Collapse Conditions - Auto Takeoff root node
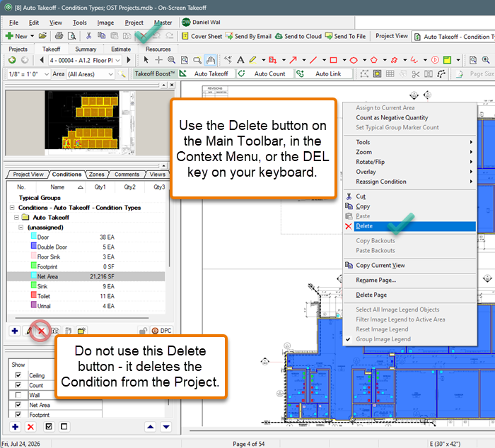Screen dimensions: 495x448 click(12, 208)
